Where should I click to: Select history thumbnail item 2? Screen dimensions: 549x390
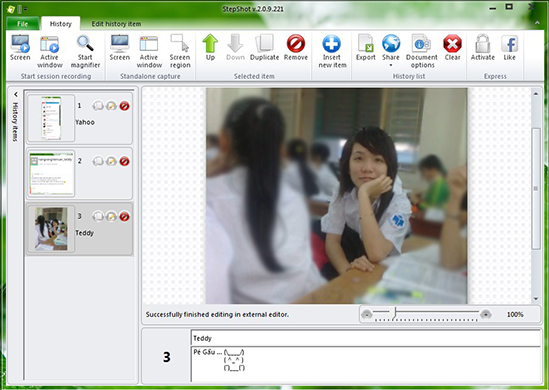coord(51,173)
